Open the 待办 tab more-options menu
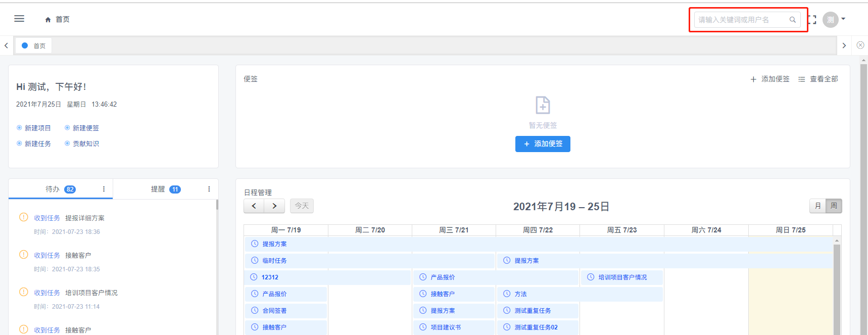Image resolution: width=868 pixels, height=335 pixels. [104, 189]
